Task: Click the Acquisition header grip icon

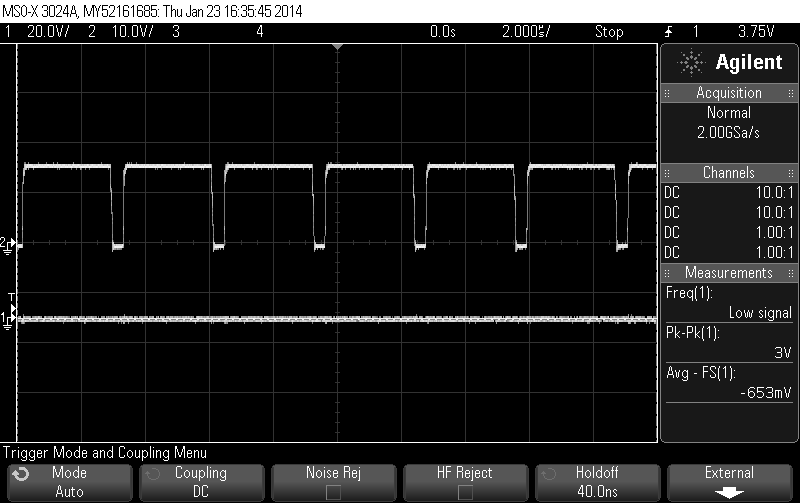Action: [x=666, y=93]
